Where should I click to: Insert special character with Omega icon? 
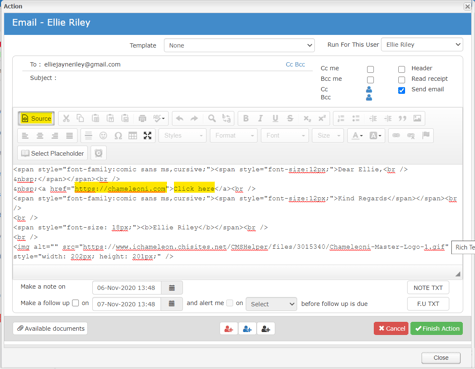point(118,136)
